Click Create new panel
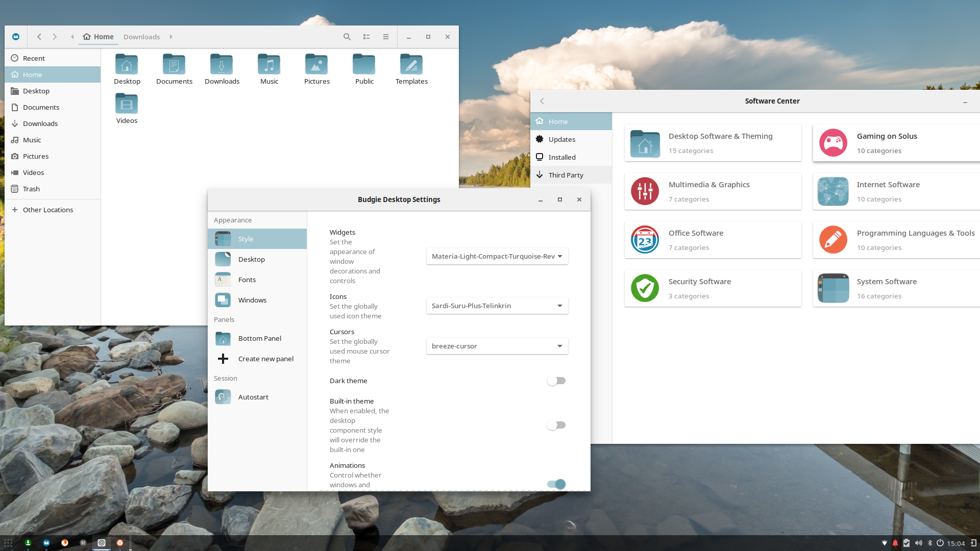The width and height of the screenshot is (980, 551). pyautogui.click(x=257, y=359)
